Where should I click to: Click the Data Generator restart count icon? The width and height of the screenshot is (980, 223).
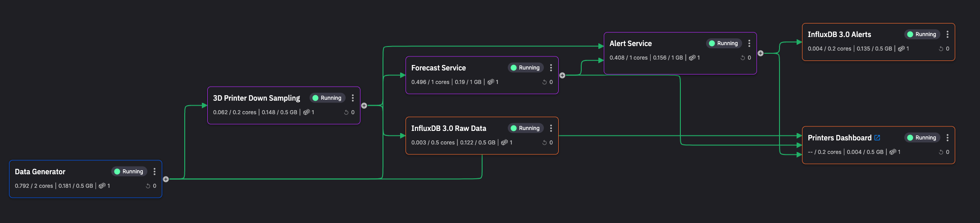coord(148,186)
